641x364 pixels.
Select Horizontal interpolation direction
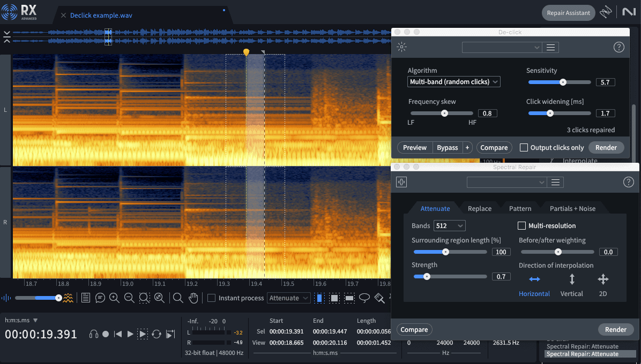point(534,285)
